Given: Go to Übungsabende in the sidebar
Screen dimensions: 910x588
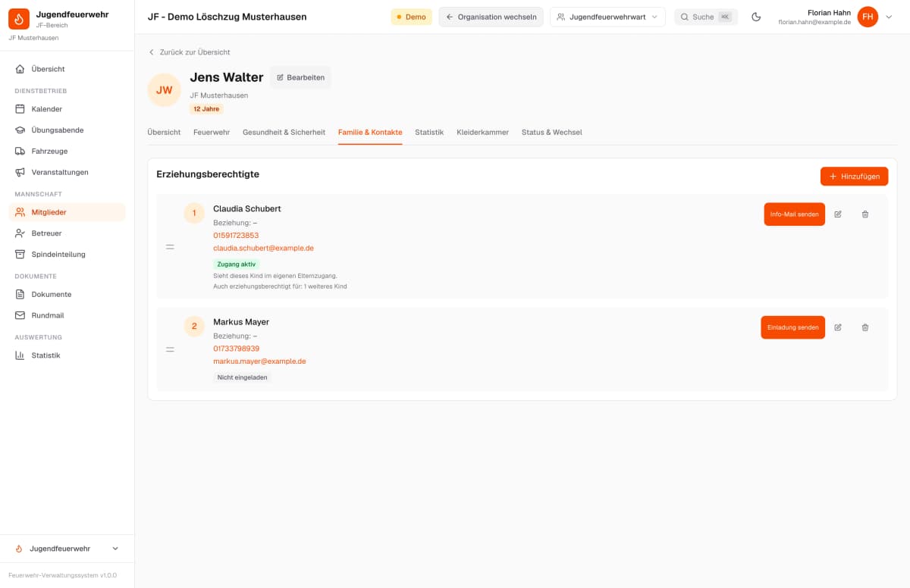Looking at the screenshot, I should (x=67, y=130).
